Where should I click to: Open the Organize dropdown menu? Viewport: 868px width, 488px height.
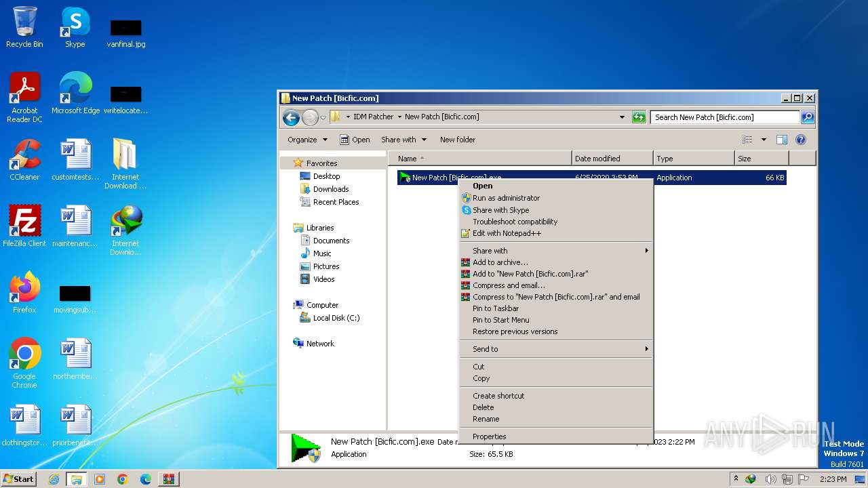[x=307, y=140]
